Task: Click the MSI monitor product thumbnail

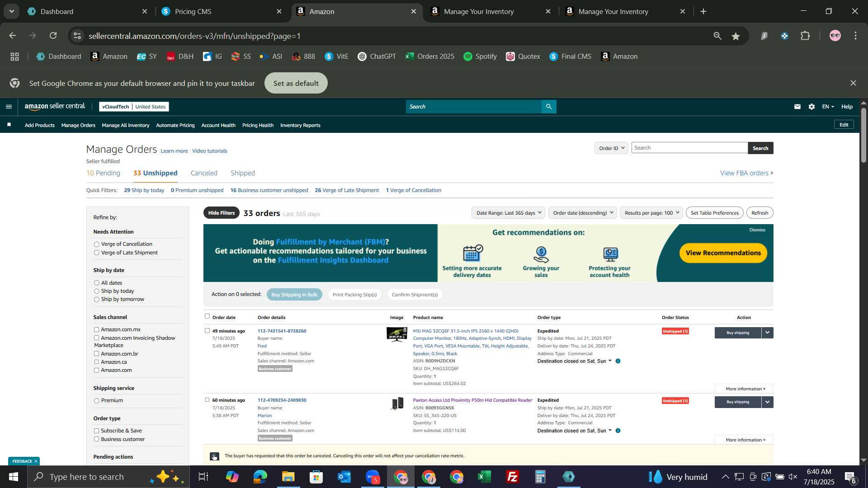Action: (x=396, y=334)
